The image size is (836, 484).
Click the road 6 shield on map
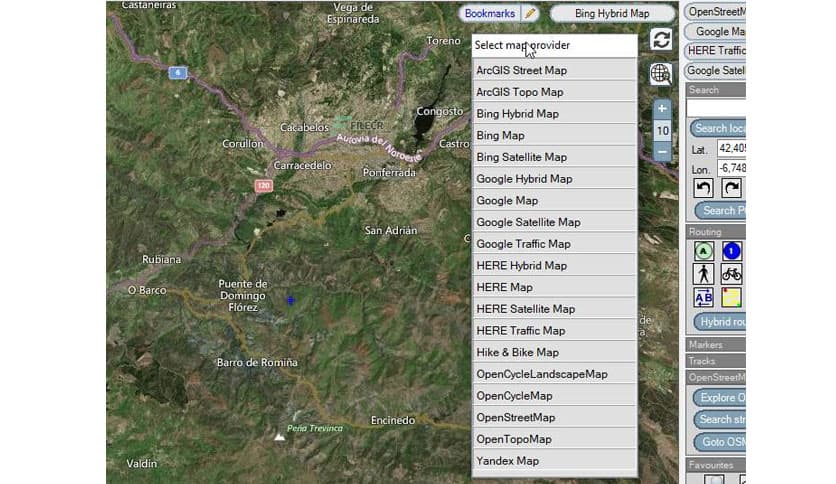coord(178,72)
